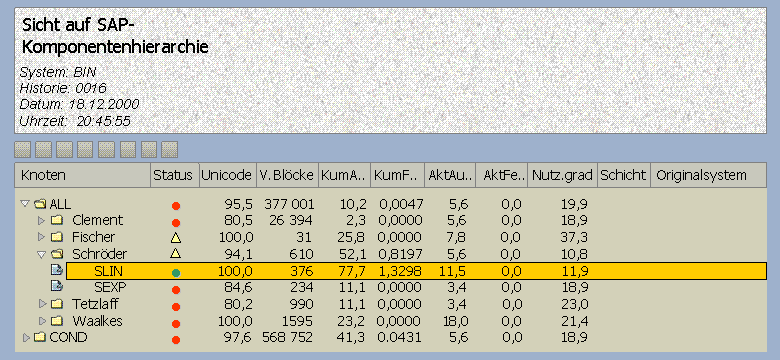Select the Waalkes tree node
Image resolution: width=780 pixels, height=360 pixels.
(x=98, y=320)
